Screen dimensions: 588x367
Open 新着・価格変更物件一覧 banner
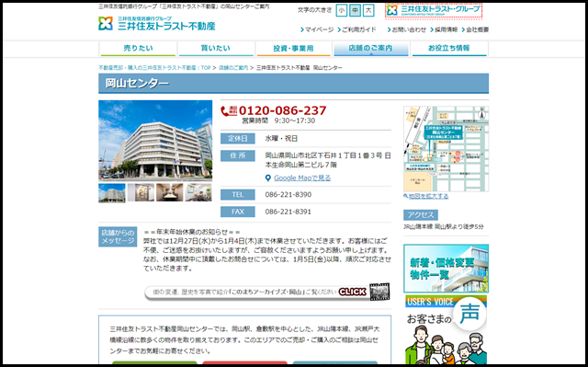tap(446, 269)
